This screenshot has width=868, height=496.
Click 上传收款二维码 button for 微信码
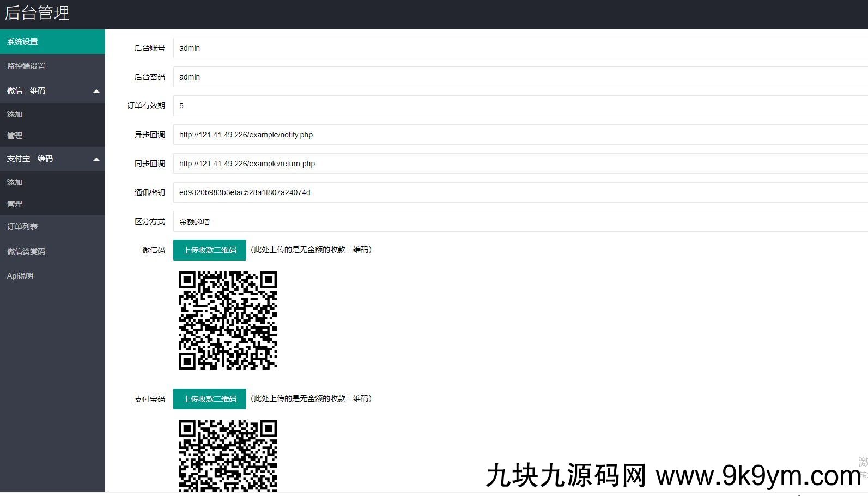(x=210, y=250)
